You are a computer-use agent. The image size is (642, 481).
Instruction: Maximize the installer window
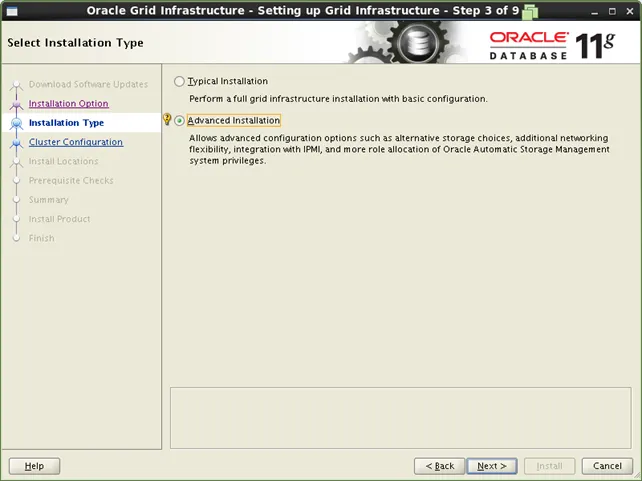pyautogui.click(x=612, y=11)
